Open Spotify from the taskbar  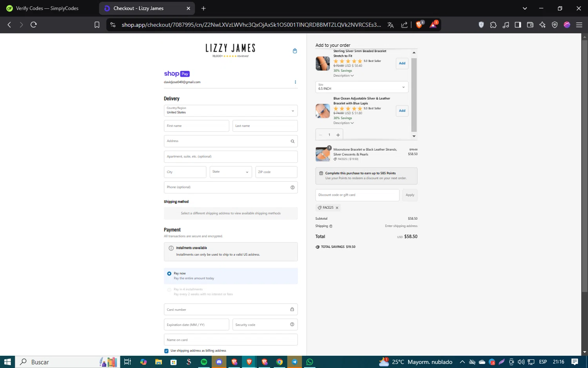click(x=204, y=362)
